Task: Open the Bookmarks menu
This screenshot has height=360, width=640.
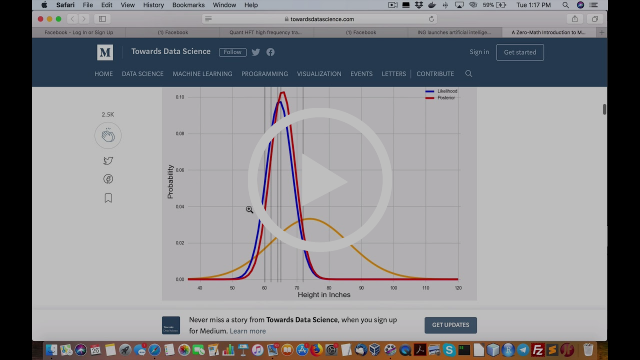Action: click(x=189, y=5)
